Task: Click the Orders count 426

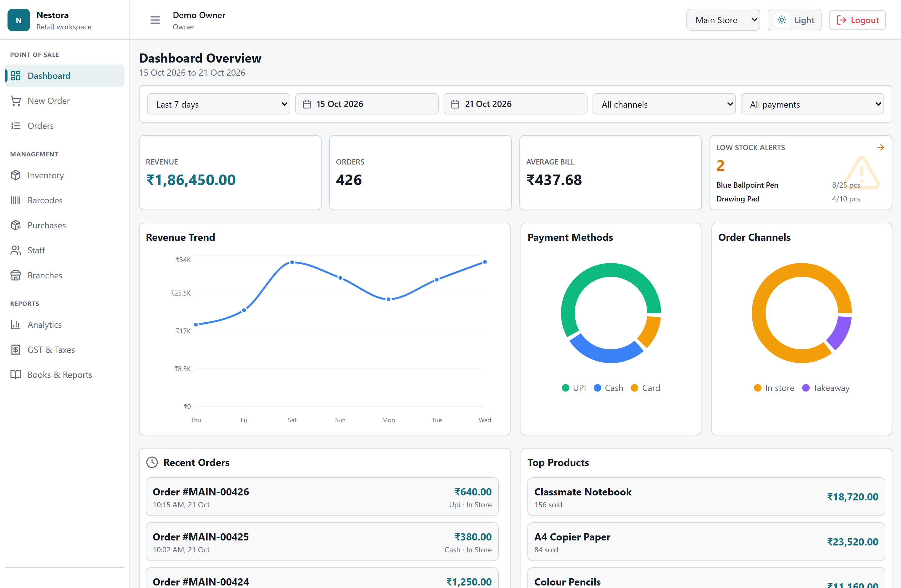Action: click(349, 180)
